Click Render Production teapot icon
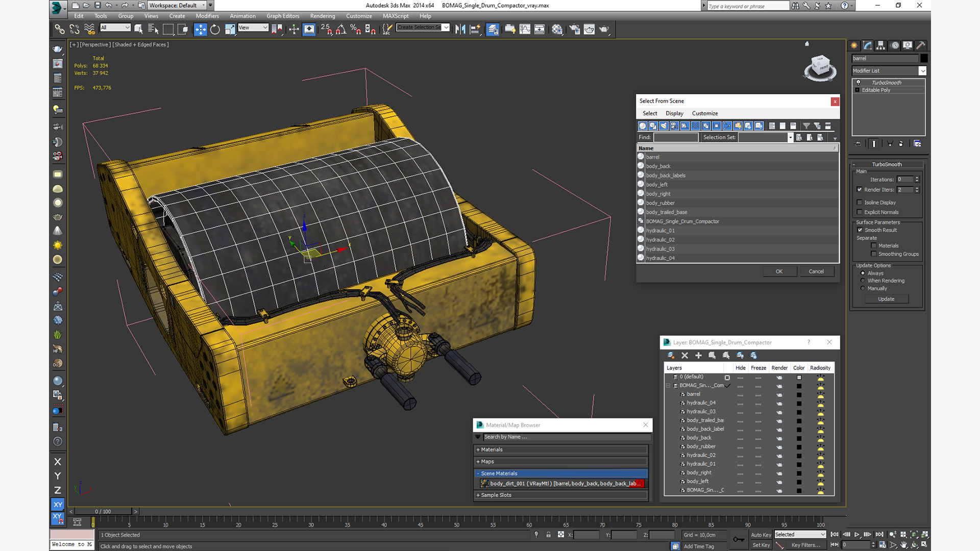This screenshot has height=551, width=980. click(x=604, y=29)
